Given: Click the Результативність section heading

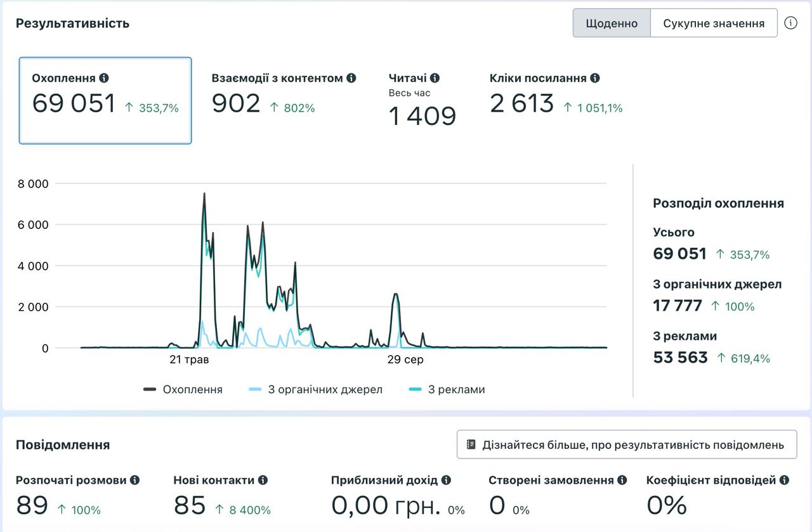Looking at the screenshot, I should pos(72,23).
